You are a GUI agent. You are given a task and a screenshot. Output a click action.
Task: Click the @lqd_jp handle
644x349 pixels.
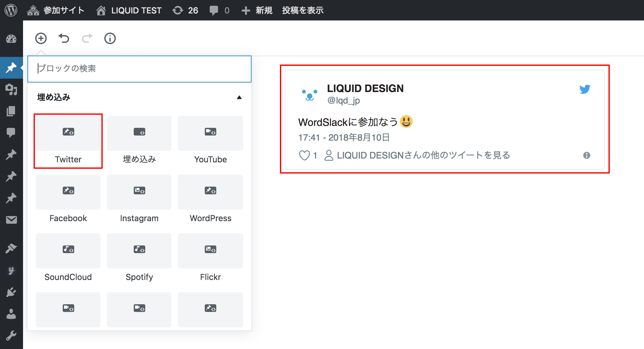pyautogui.click(x=344, y=101)
